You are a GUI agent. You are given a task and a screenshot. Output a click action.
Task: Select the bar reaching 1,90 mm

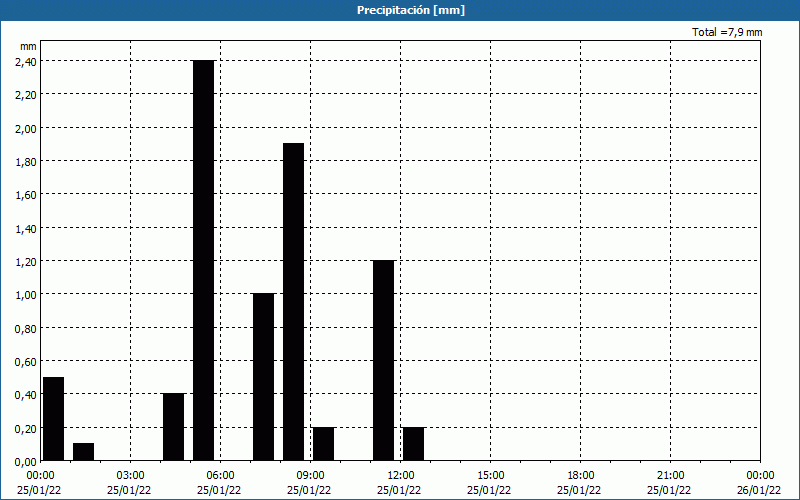pyautogui.click(x=293, y=302)
